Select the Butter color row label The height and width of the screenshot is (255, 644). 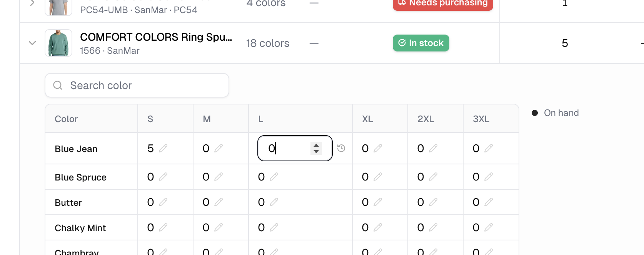click(x=68, y=203)
